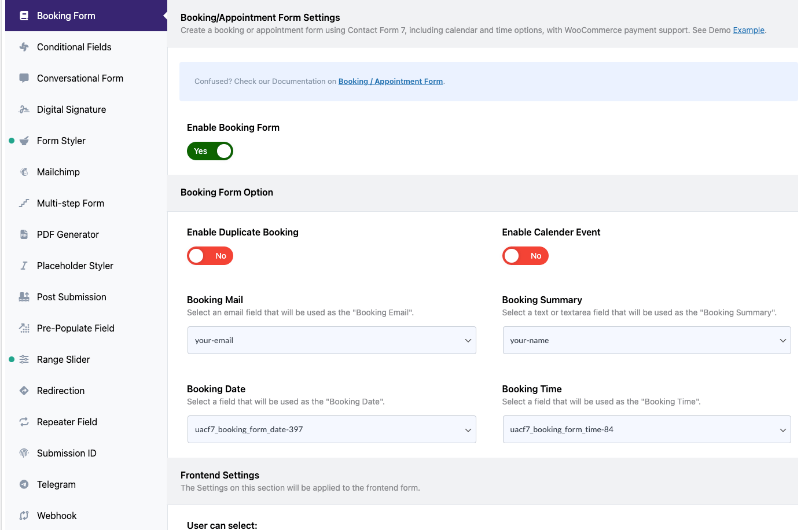Select the Form Styler brush icon
The width and height of the screenshot is (812, 530).
(x=24, y=141)
